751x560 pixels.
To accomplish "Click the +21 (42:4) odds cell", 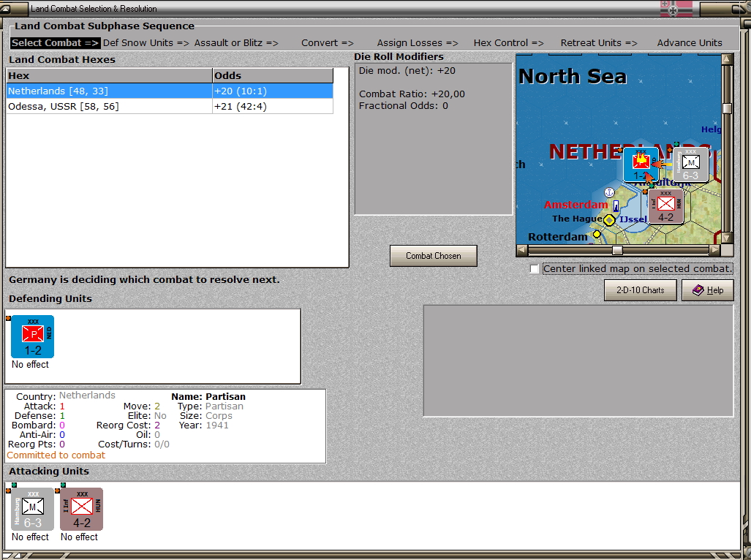I will [273, 106].
